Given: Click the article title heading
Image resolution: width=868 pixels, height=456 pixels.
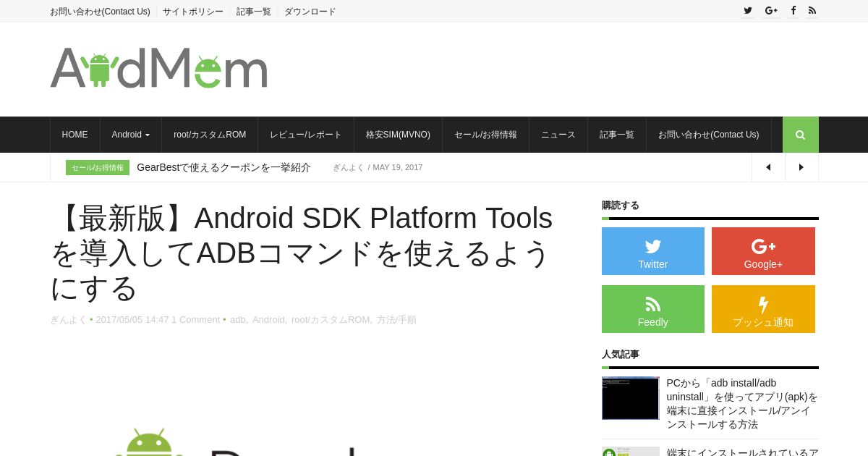Looking at the screenshot, I should [x=302, y=253].
